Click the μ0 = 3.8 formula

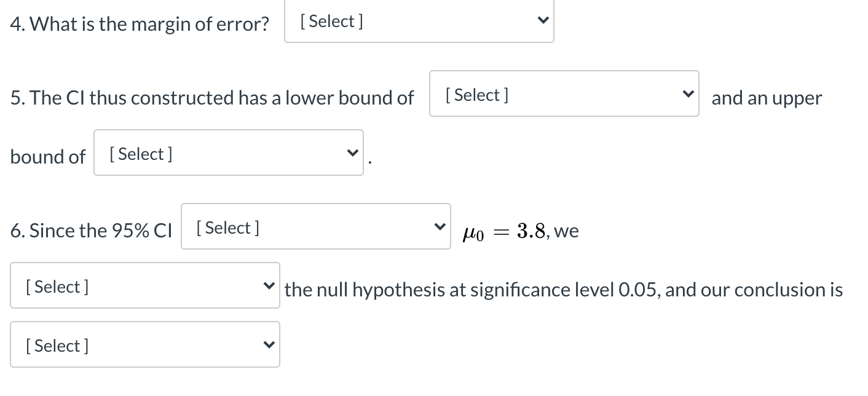519,231
